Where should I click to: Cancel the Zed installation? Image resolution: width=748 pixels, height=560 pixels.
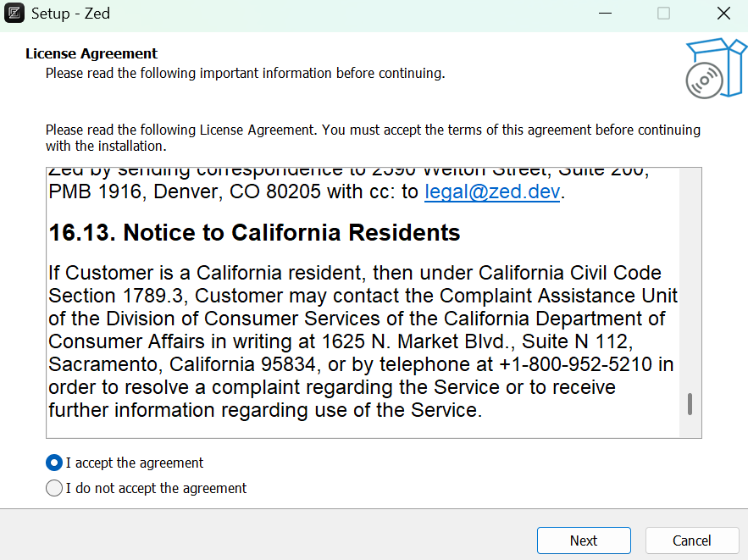692,541
